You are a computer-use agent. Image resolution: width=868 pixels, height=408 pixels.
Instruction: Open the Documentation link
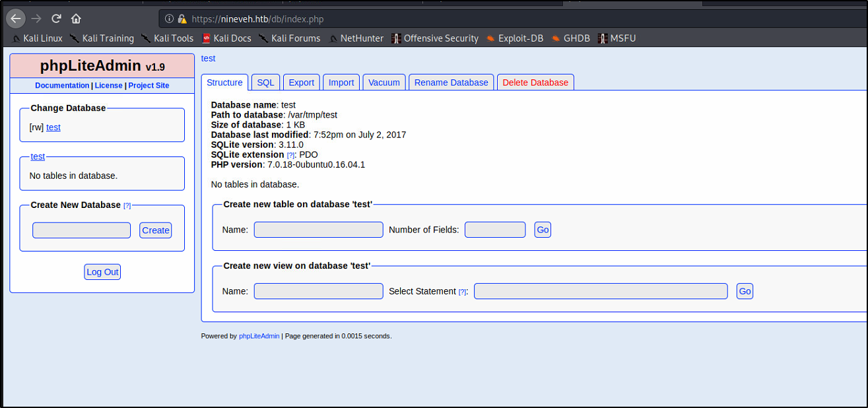[62, 86]
